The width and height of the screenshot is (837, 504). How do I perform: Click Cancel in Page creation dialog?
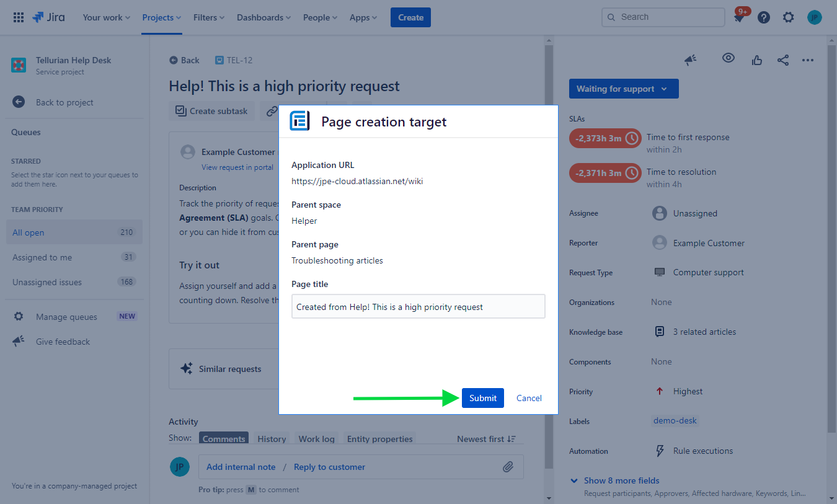(529, 398)
